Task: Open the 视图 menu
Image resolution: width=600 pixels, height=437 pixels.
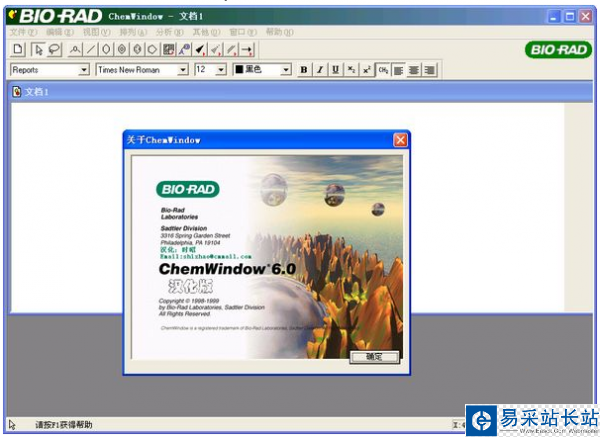Action: click(97, 32)
